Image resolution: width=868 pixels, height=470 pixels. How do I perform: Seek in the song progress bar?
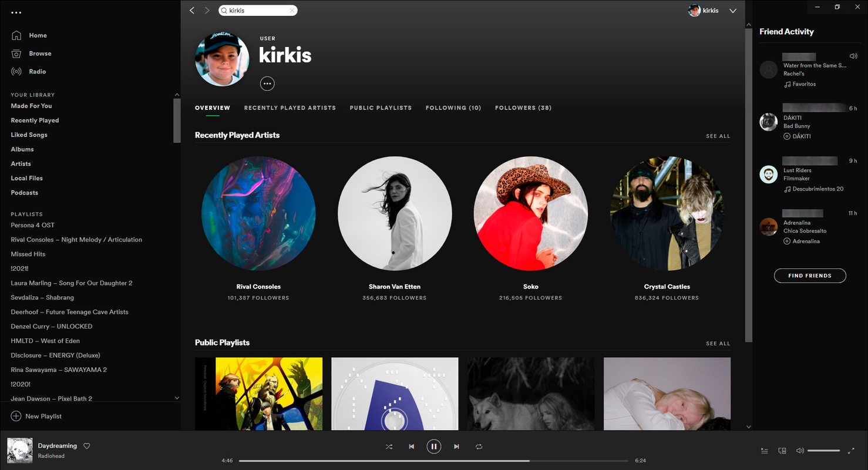[x=433, y=461]
